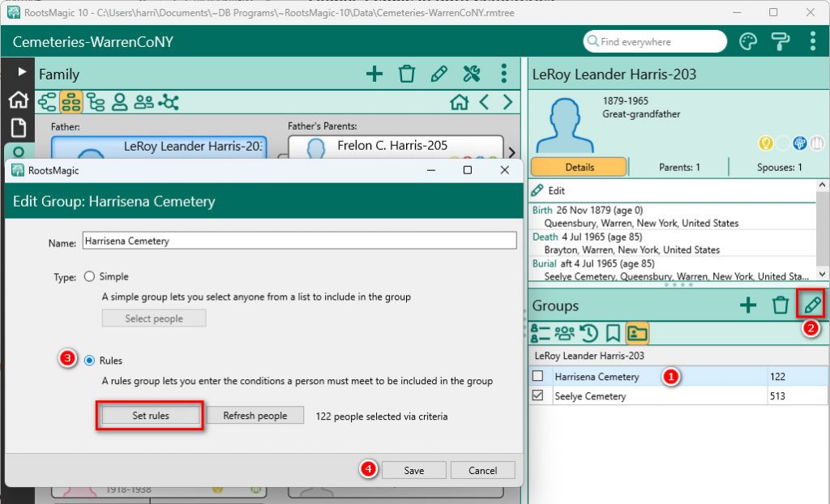The image size is (830, 504).
Task: Show the Bookmarks side panel icon
Action: coord(613,333)
